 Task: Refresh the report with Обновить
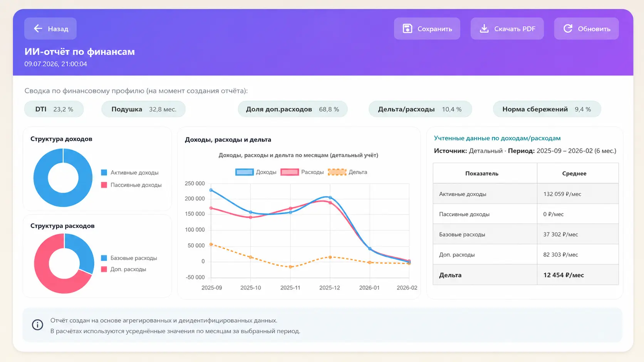pyautogui.click(x=586, y=28)
